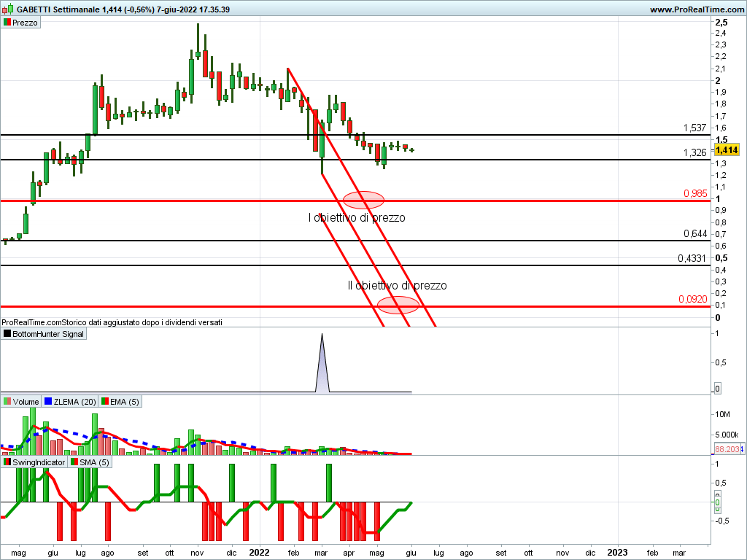Click the candlestick icon beside the GABETTI title
Screen dimensions: 747x560
[7, 9]
